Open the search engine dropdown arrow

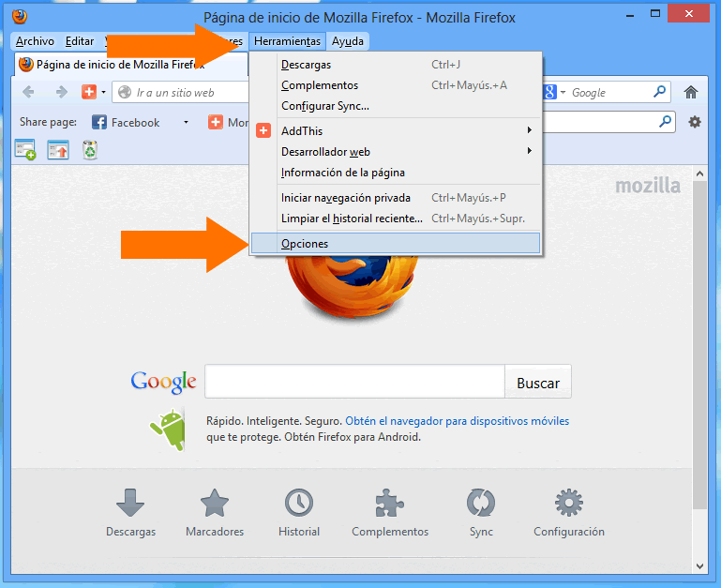pos(563,93)
